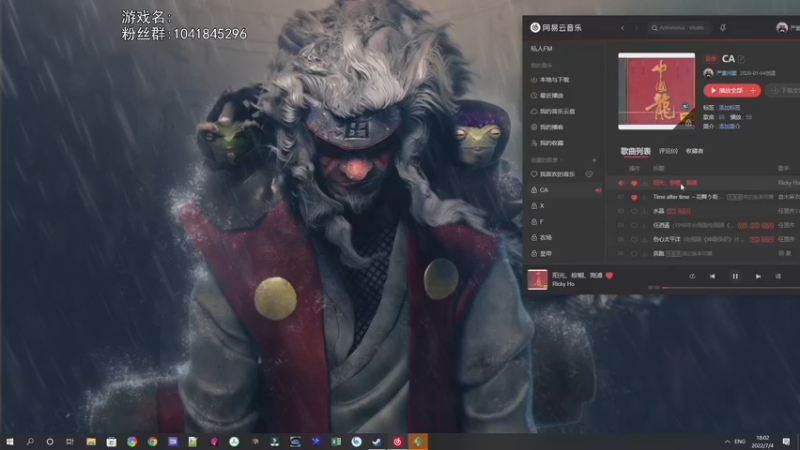Like the song 任逍遥 heart icon
This screenshot has height=450, width=800.
(634, 226)
